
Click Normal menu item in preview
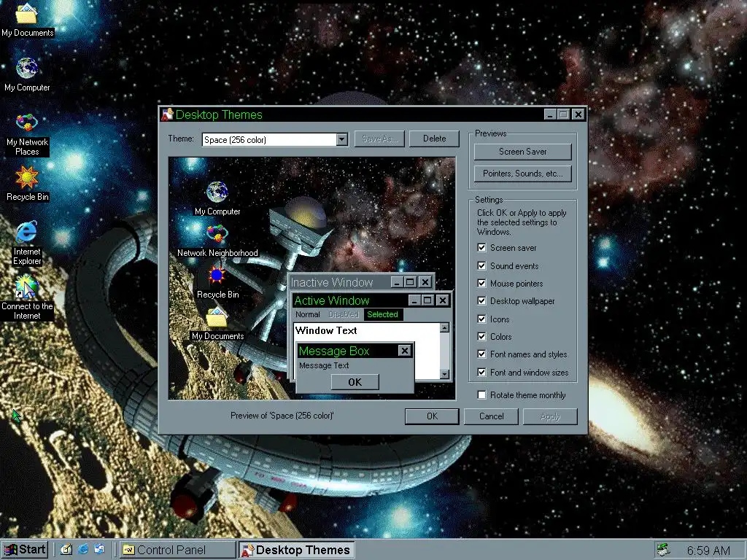point(307,314)
